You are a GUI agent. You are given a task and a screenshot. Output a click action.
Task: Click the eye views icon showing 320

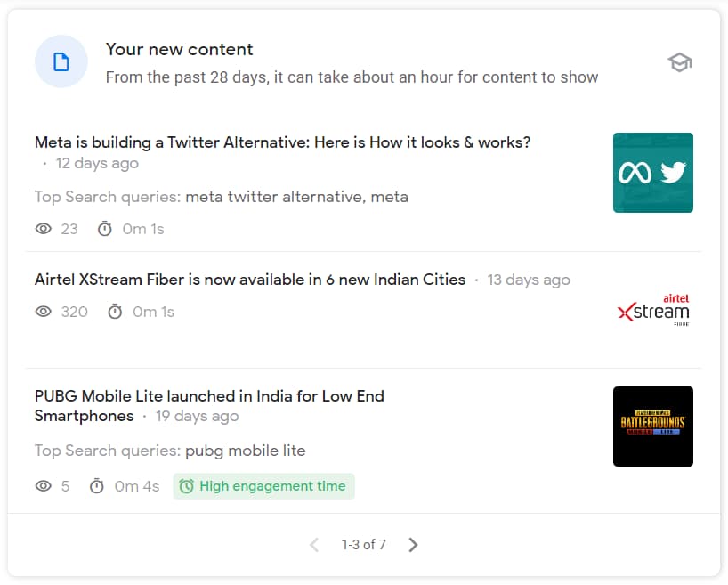click(x=44, y=312)
